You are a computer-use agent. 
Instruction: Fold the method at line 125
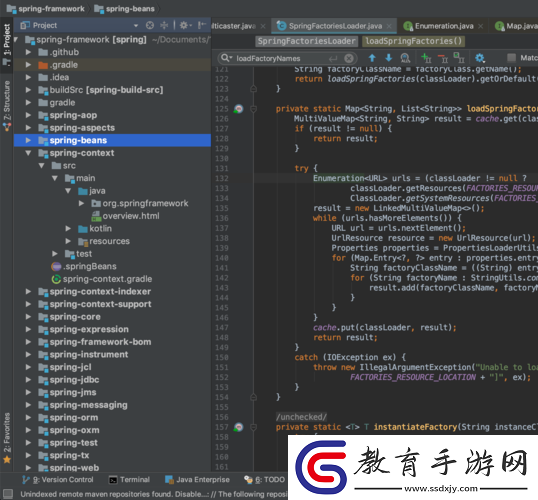click(254, 109)
